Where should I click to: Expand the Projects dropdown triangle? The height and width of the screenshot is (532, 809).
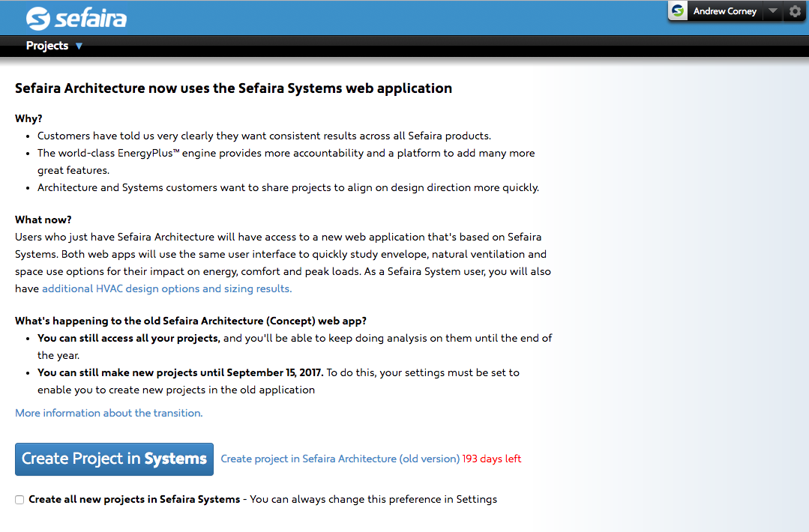pyautogui.click(x=79, y=46)
